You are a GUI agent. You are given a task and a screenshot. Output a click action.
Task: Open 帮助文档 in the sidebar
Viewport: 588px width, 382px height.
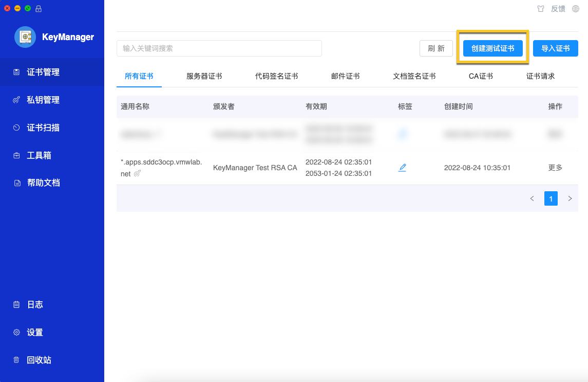pos(52,183)
